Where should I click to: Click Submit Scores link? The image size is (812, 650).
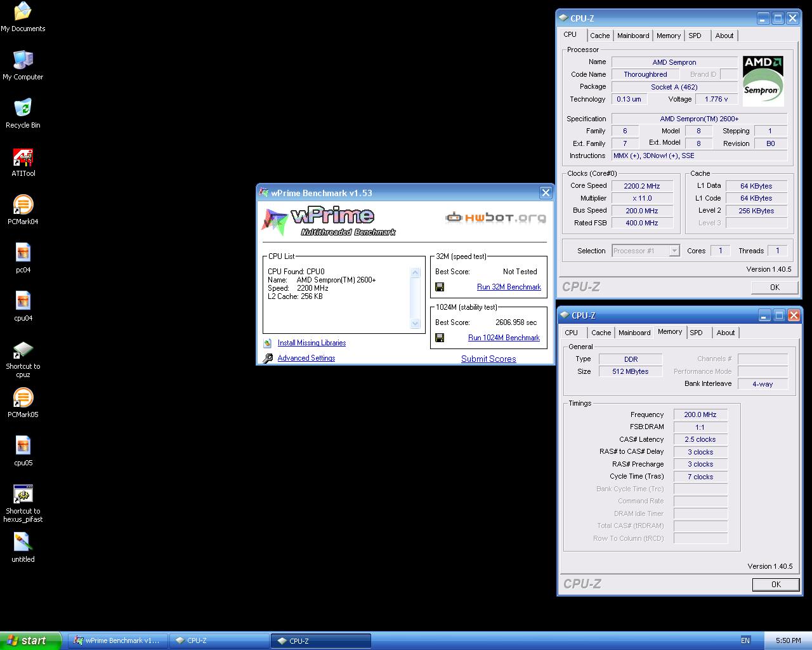(x=488, y=359)
